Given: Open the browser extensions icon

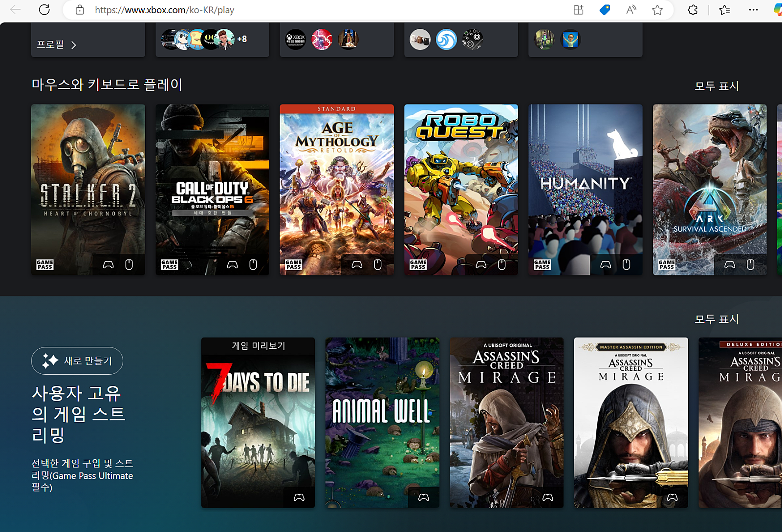Looking at the screenshot, I should (693, 10).
